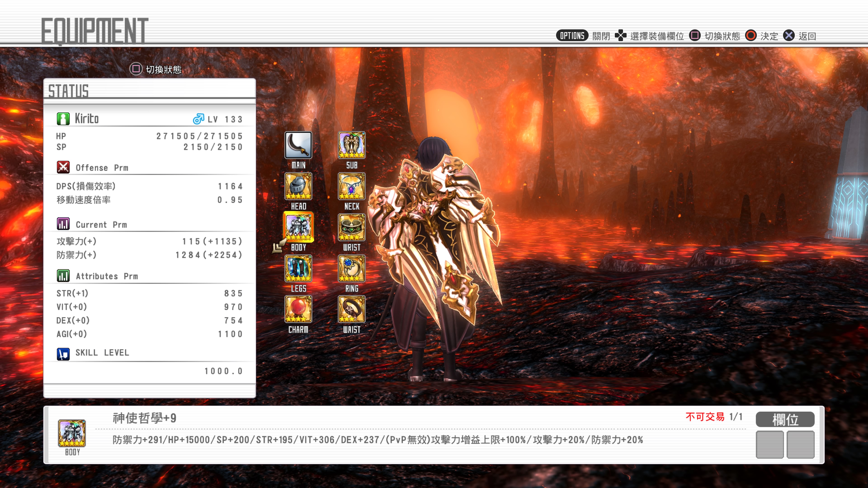This screenshot has width=868, height=488.
Task: Click the SKILL LEVEL blue icon
Action: pos(63,354)
